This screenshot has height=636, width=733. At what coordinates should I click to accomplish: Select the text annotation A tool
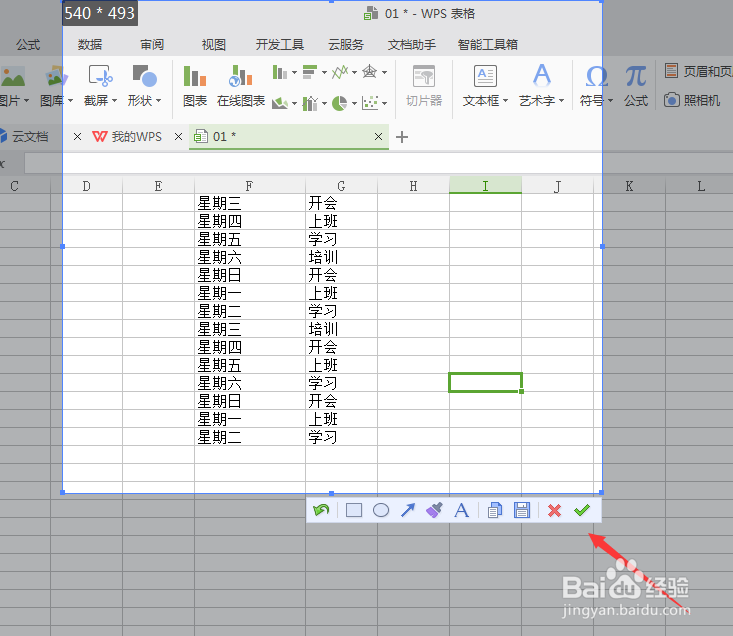pos(461,510)
